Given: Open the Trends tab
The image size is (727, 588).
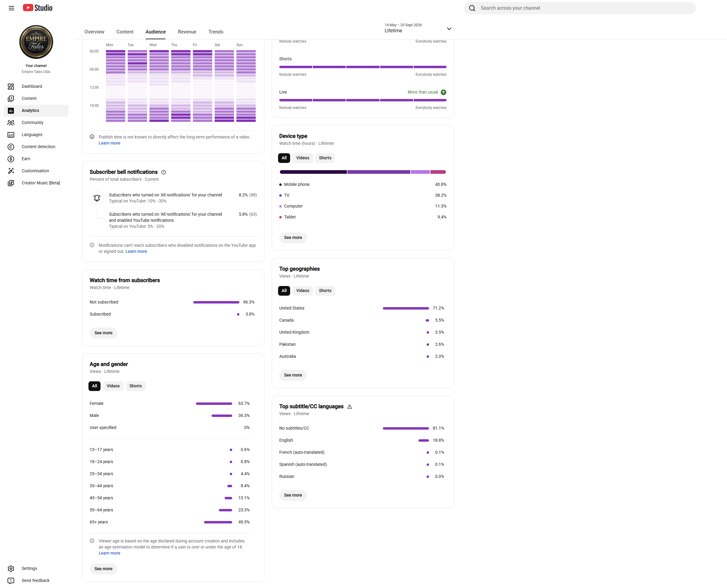Looking at the screenshot, I should (x=216, y=32).
